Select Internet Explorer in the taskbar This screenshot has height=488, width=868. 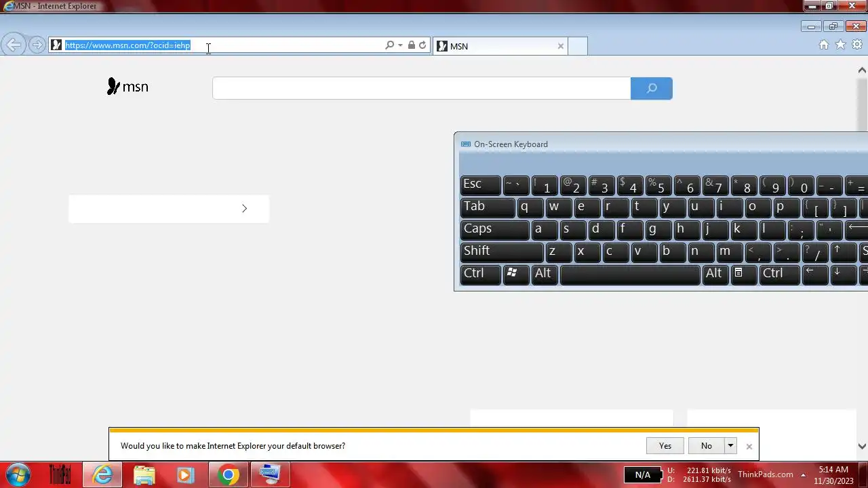(x=102, y=474)
